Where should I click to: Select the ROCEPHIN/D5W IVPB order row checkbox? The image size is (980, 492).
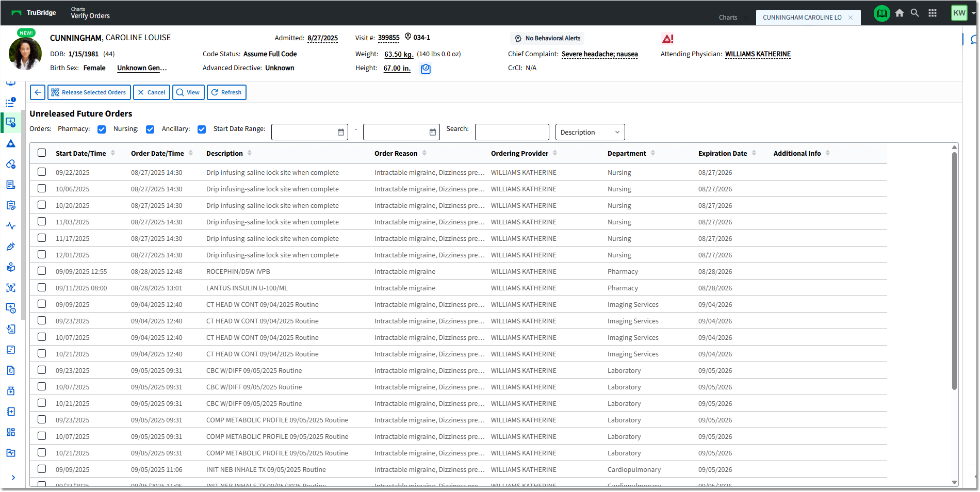pos(42,271)
